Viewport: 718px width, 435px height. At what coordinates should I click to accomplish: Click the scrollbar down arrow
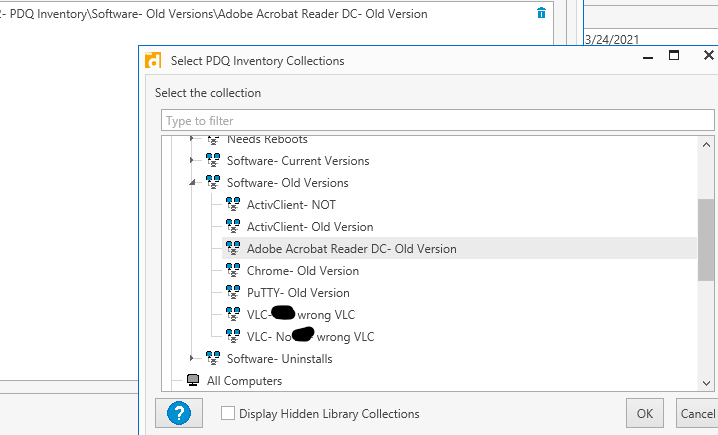706,382
